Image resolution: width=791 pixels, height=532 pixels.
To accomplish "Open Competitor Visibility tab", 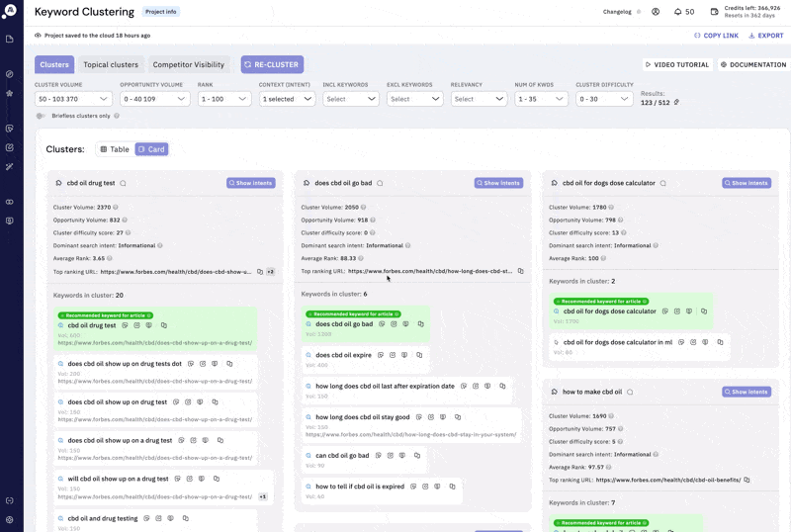I will coord(188,64).
